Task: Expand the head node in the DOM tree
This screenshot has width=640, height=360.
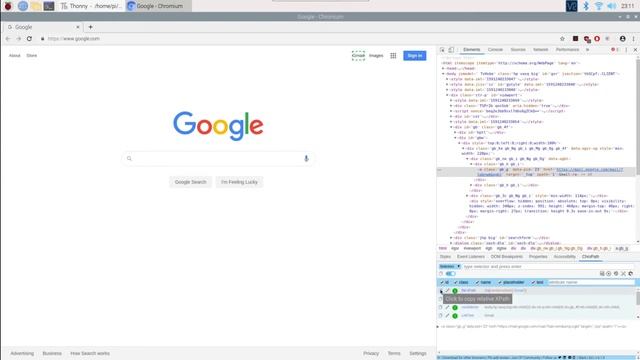Action: (x=443, y=69)
